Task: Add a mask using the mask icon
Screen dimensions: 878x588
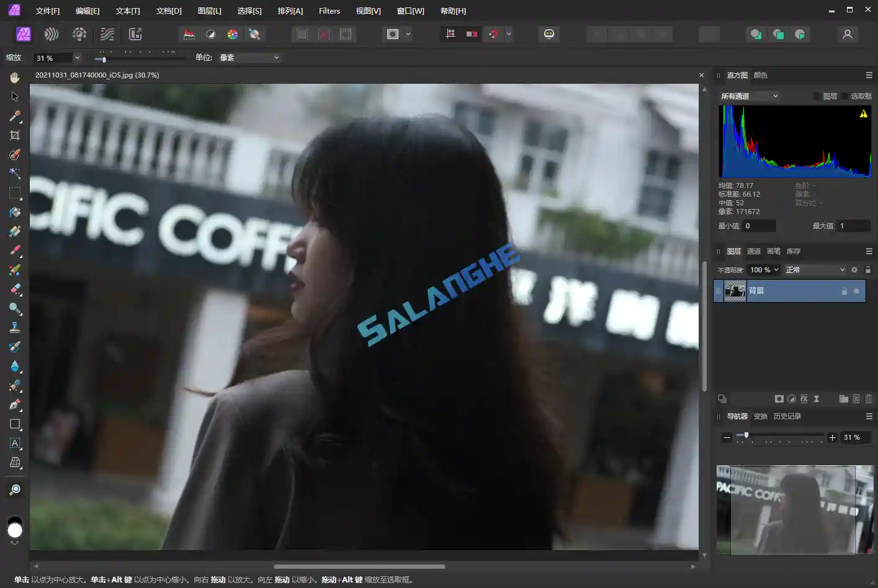Action: (x=779, y=399)
